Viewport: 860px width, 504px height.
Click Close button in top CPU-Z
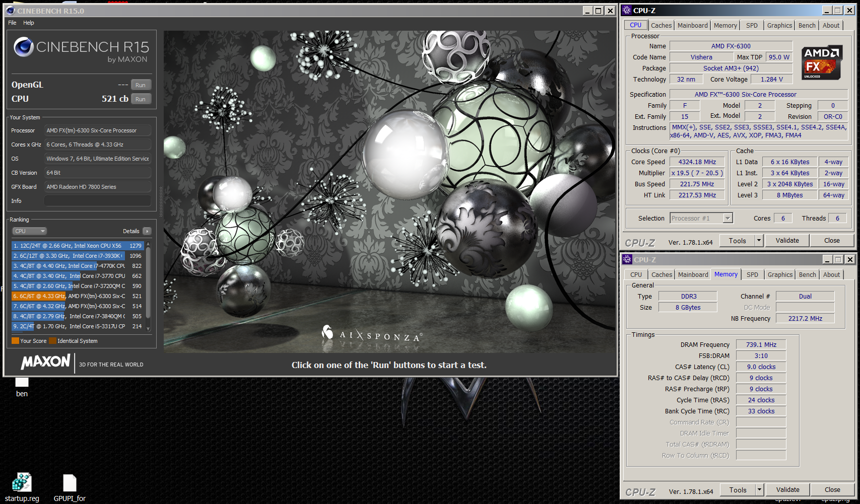click(x=832, y=241)
